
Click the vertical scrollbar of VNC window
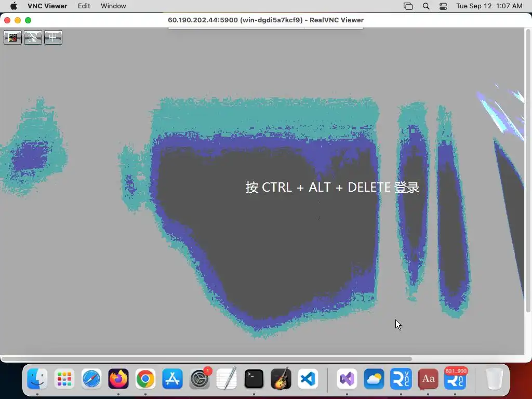click(x=528, y=170)
